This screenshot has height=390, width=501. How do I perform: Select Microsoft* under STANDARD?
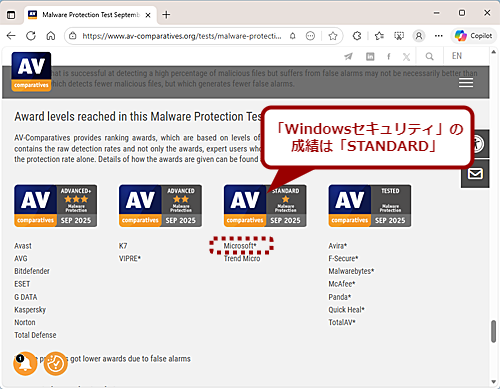(x=240, y=246)
